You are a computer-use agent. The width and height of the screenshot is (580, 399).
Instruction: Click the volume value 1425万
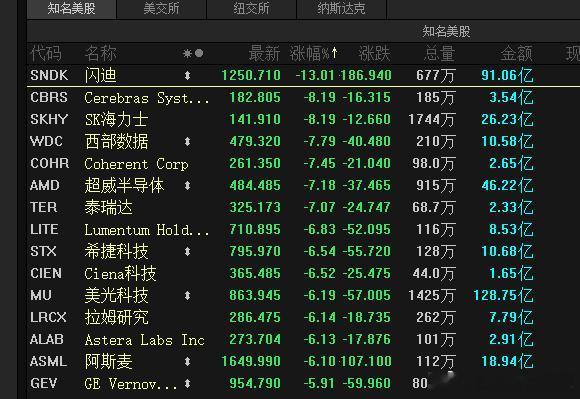(x=432, y=295)
